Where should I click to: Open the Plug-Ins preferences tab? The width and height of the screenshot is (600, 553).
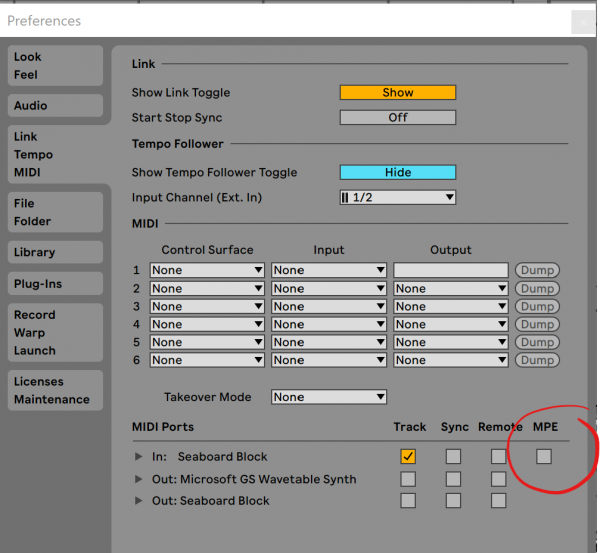(55, 284)
